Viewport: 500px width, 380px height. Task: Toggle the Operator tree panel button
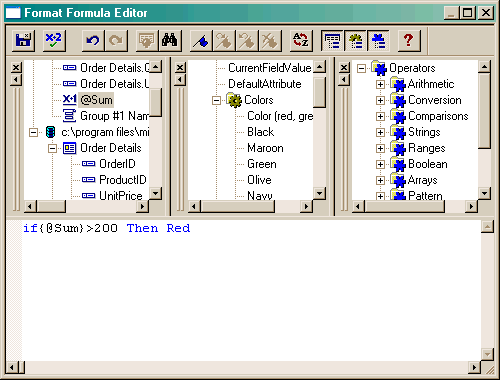[378, 40]
